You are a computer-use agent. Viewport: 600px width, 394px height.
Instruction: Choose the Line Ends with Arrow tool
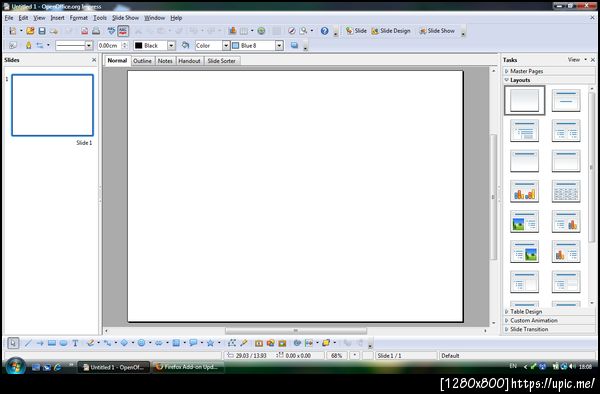click(x=40, y=343)
